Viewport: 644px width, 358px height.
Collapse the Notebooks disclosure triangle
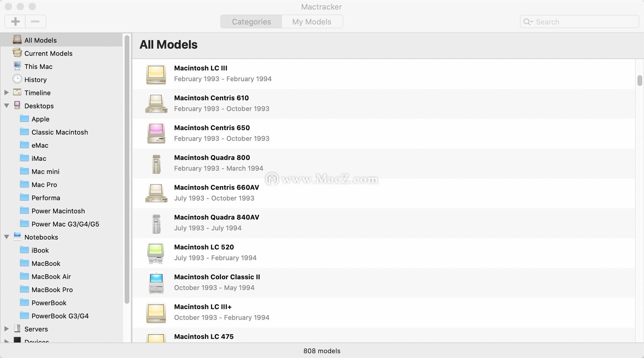pyautogui.click(x=6, y=237)
